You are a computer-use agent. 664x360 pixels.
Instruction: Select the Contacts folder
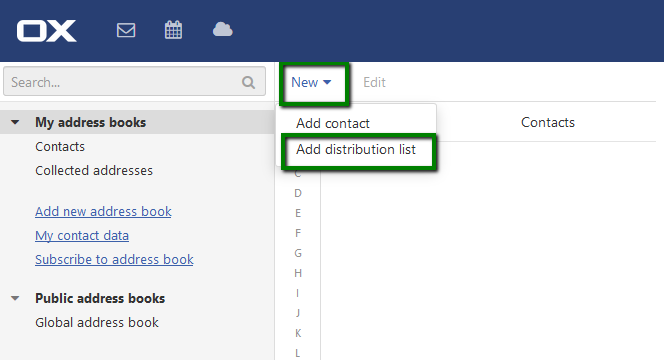pos(60,147)
